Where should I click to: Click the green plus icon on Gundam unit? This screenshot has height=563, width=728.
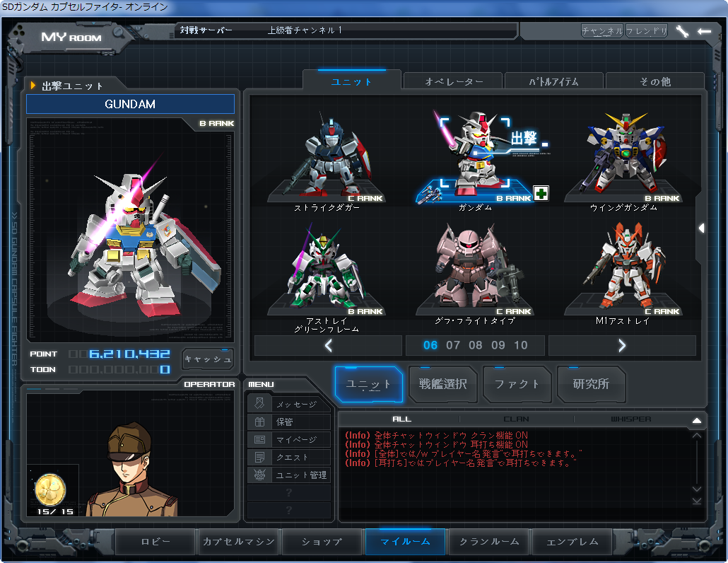pyautogui.click(x=541, y=193)
